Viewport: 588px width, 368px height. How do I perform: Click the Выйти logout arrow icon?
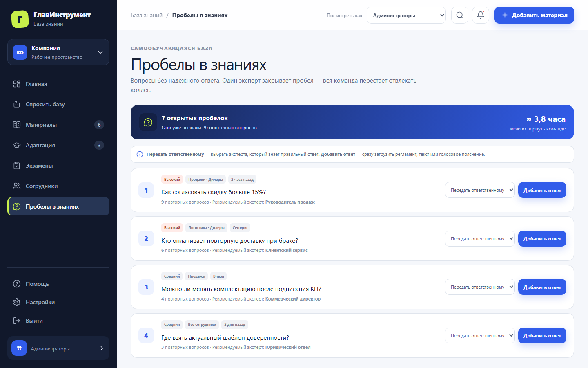click(17, 321)
